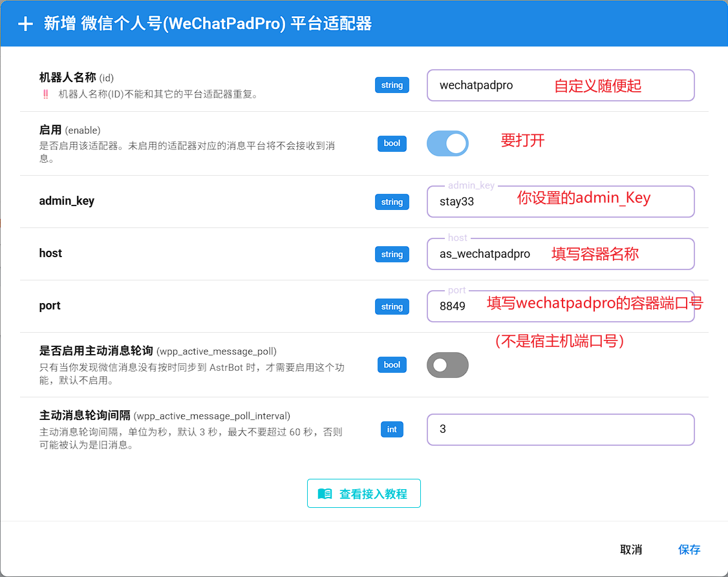Click the 启用 (enable) label
Image resolution: width=728 pixels, height=577 pixels.
pyautogui.click(x=70, y=130)
